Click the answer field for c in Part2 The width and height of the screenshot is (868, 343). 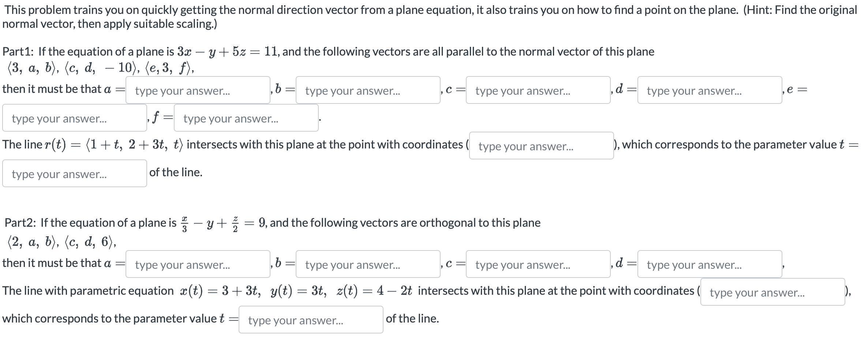(x=538, y=265)
